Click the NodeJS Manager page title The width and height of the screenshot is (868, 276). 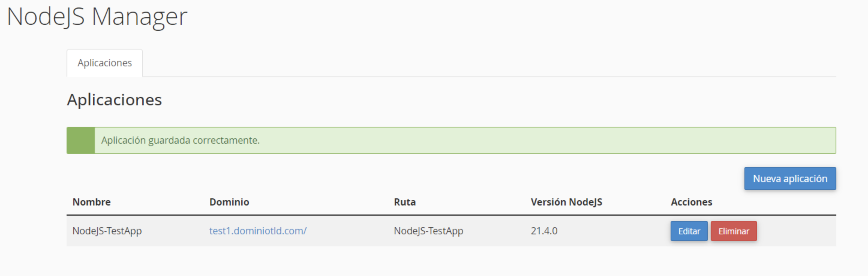(x=97, y=16)
